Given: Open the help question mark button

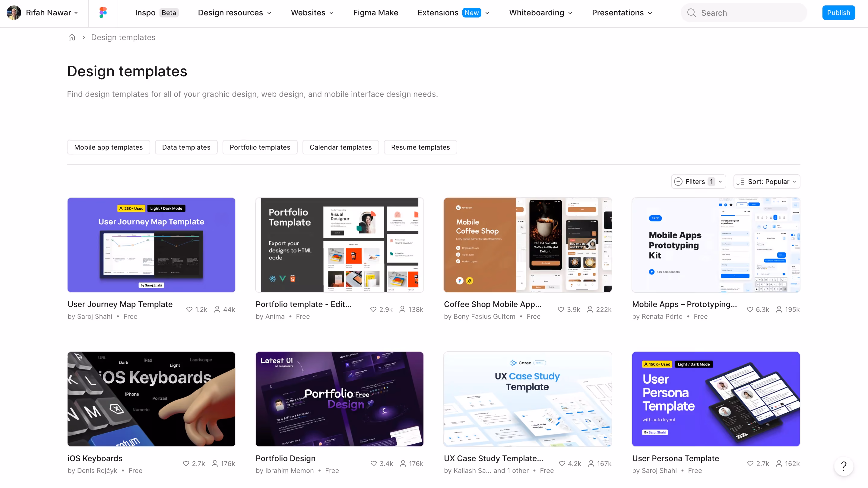Looking at the screenshot, I should (844, 466).
